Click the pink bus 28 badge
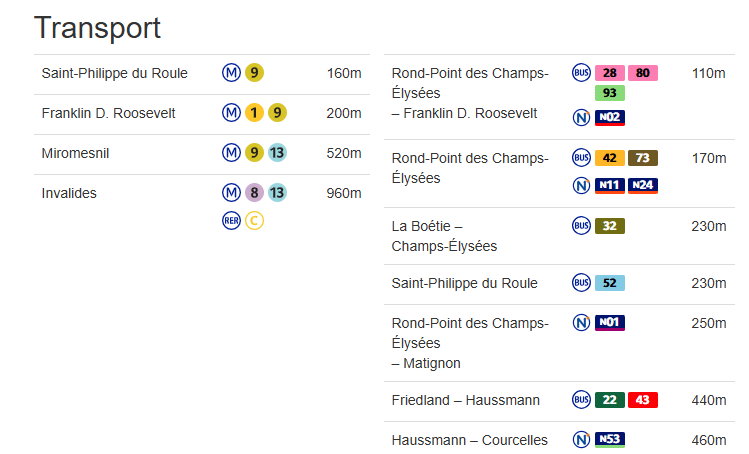This screenshot has width=749, height=454. pos(610,73)
